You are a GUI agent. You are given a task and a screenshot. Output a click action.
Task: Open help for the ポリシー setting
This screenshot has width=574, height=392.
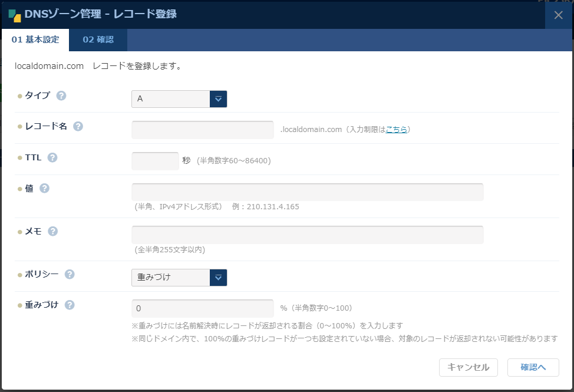70,274
